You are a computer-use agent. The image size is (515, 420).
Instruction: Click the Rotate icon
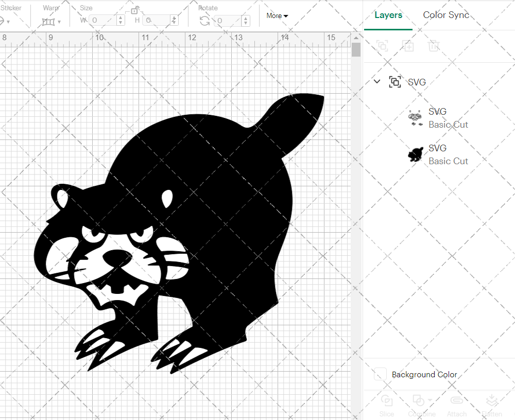pyautogui.click(x=203, y=20)
